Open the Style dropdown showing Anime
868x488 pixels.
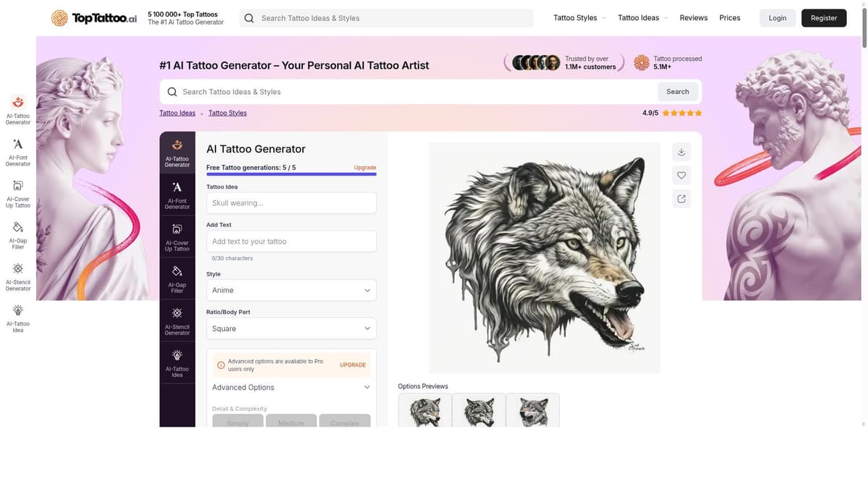pyautogui.click(x=291, y=290)
